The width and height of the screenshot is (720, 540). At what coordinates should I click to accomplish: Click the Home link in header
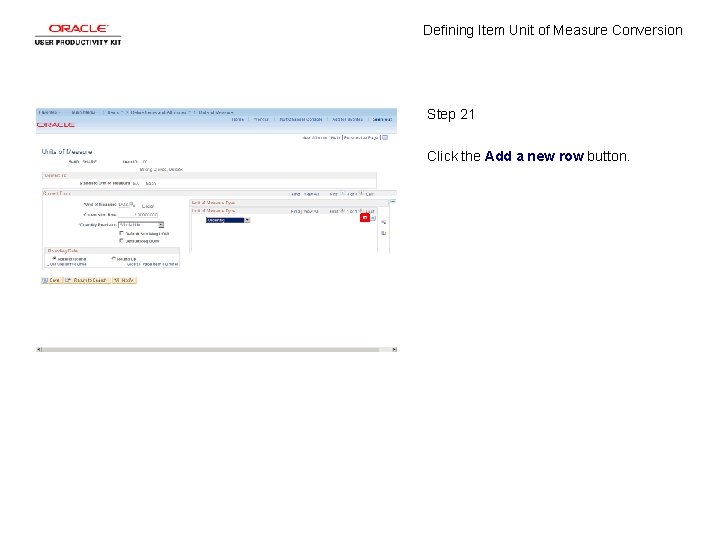coord(237,119)
